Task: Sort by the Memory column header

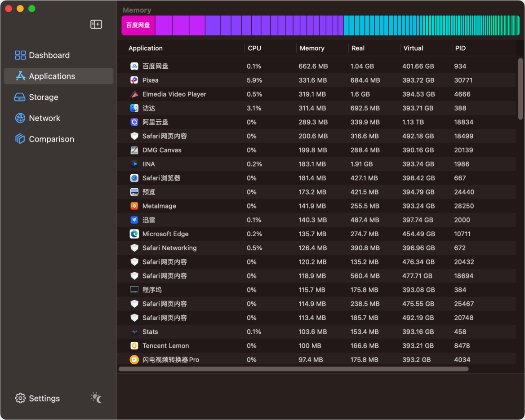Action: click(312, 48)
